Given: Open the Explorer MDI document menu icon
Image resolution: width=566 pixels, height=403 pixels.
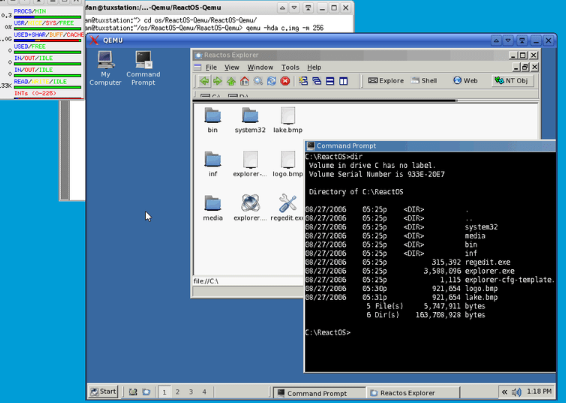Looking at the screenshot, I should pos(198,67).
